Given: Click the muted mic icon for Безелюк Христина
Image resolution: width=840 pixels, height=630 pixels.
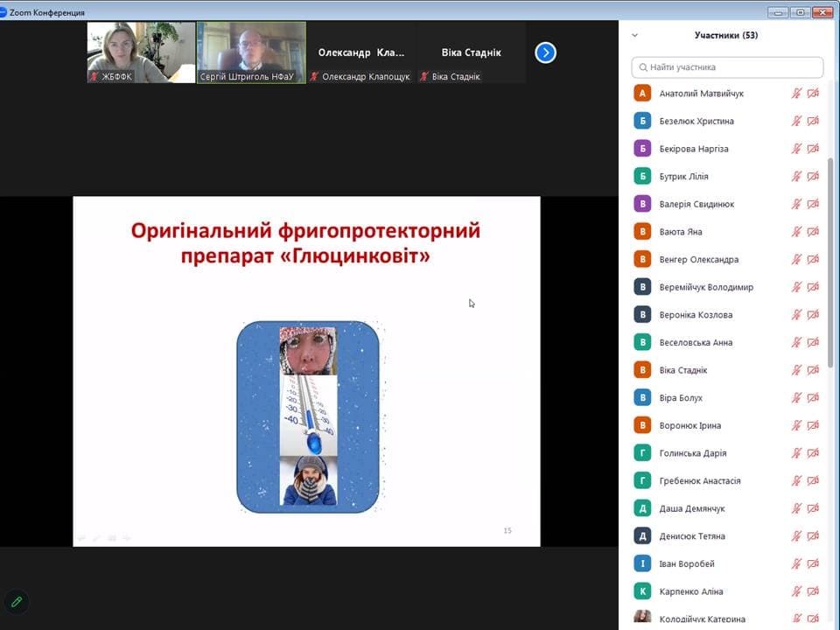Looking at the screenshot, I should click(796, 121).
